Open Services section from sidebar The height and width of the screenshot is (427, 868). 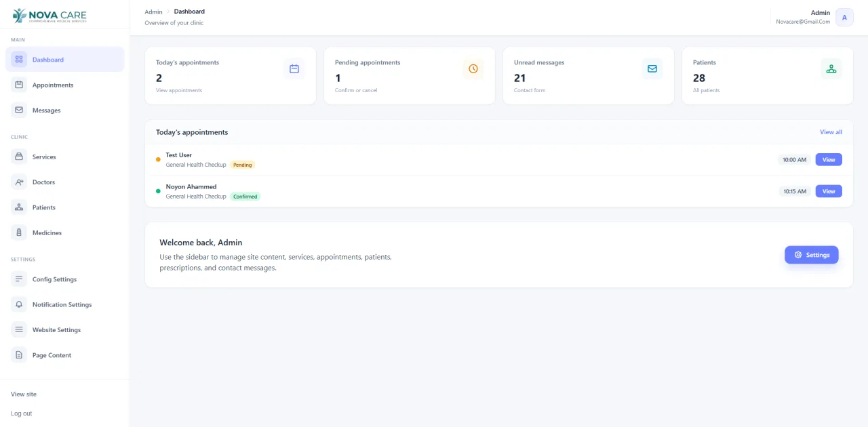(44, 157)
